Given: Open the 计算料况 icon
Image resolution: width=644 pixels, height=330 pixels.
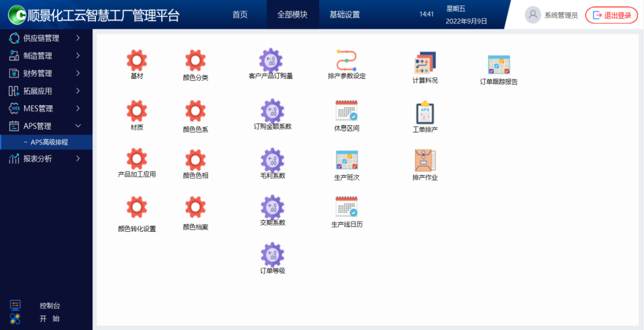Looking at the screenshot, I should [425, 63].
